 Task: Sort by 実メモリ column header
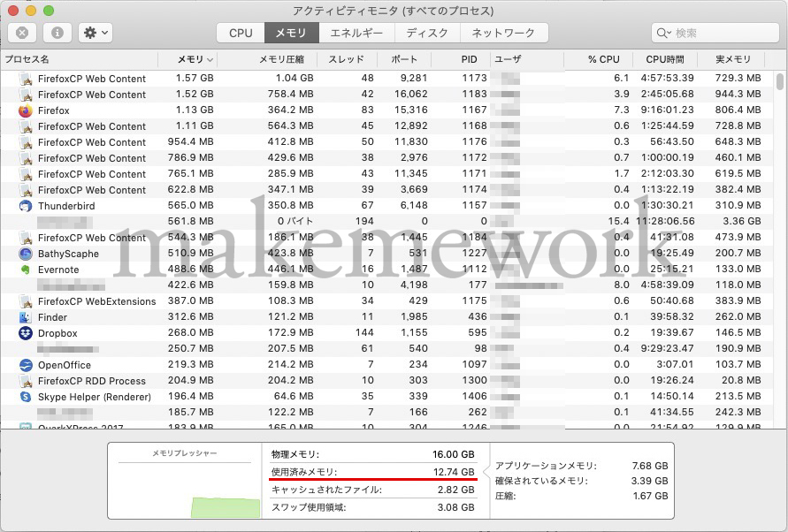pyautogui.click(x=731, y=59)
